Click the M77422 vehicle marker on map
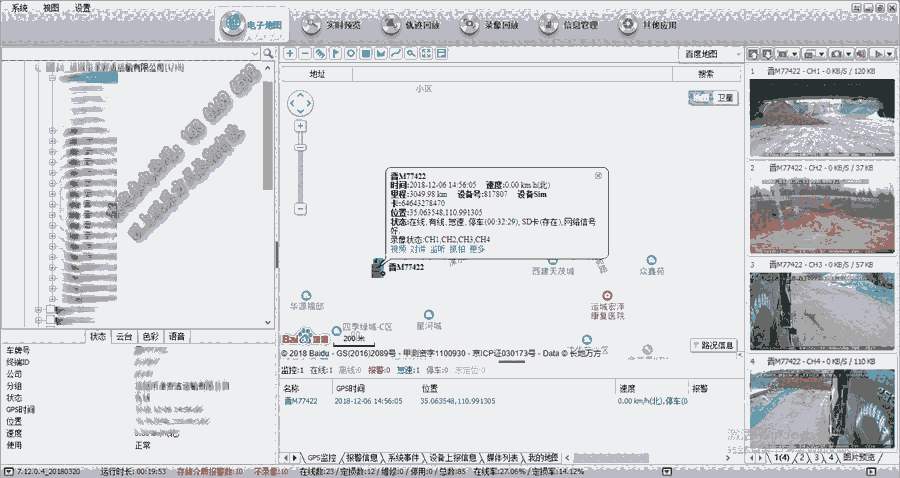 pyautogui.click(x=379, y=268)
